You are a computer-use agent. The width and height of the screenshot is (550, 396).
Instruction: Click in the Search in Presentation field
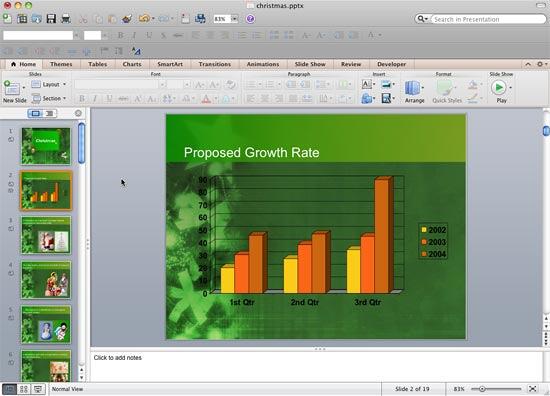point(488,19)
